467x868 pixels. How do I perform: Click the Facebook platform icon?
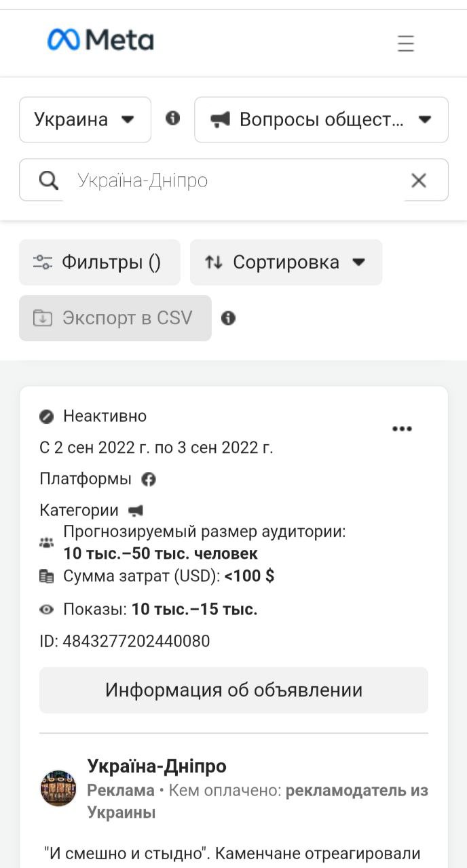[x=149, y=479]
